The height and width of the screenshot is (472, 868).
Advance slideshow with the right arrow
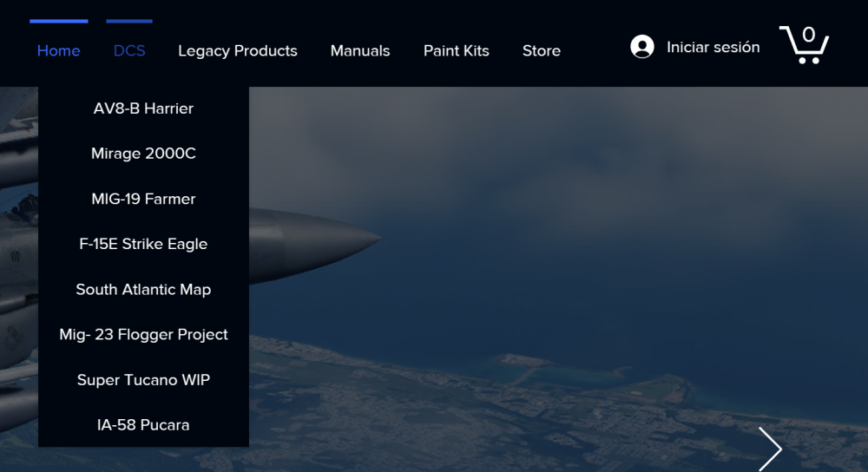coord(770,449)
